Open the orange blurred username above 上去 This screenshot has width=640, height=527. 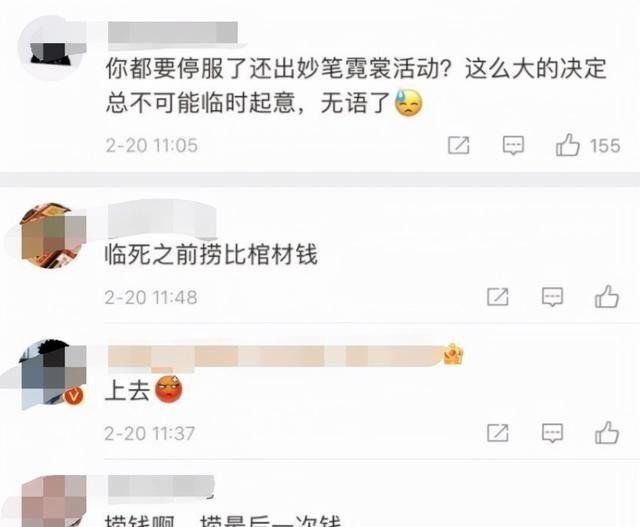coord(275,356)
